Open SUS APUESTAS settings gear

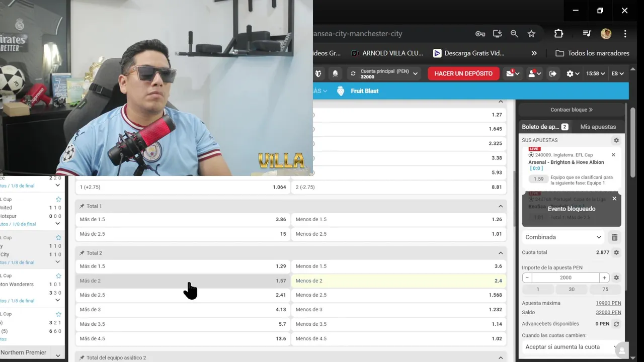(616, 140)
